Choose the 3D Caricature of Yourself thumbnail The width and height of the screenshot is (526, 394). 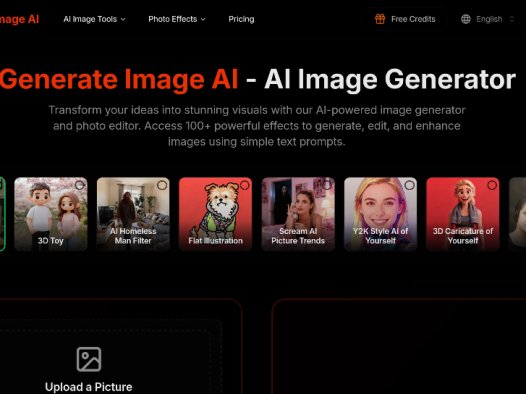(x=463, y=214)
